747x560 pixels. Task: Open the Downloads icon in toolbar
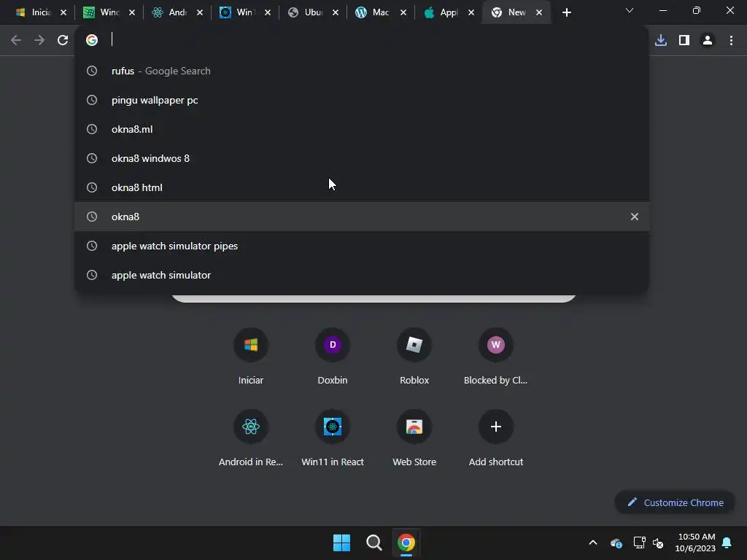pyautogui.click(x=661, y=40)
